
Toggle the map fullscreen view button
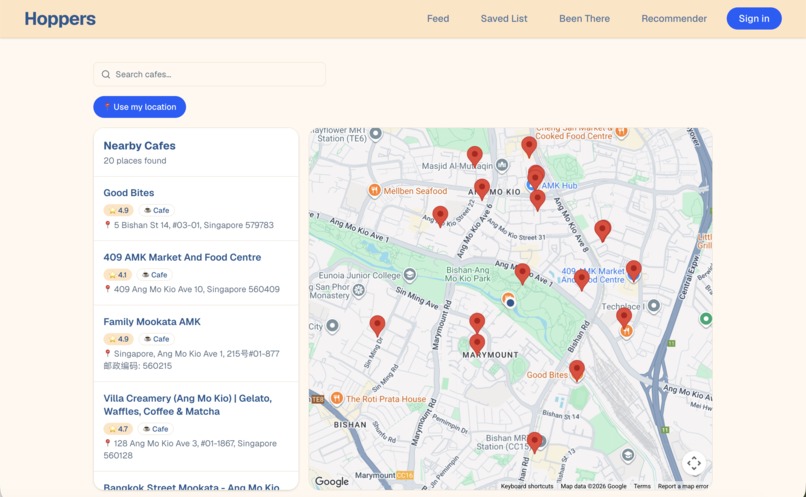(694, 463)
